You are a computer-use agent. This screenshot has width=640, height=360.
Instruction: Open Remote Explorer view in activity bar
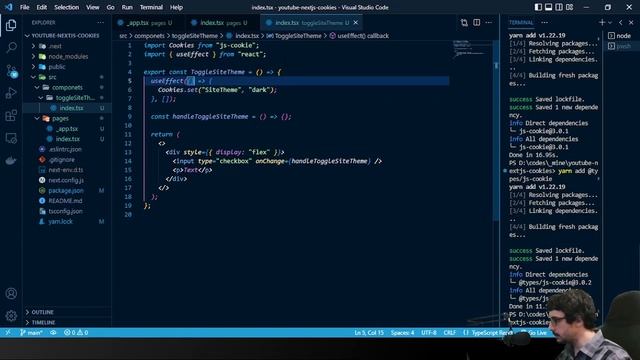click(x=11, y=138)
